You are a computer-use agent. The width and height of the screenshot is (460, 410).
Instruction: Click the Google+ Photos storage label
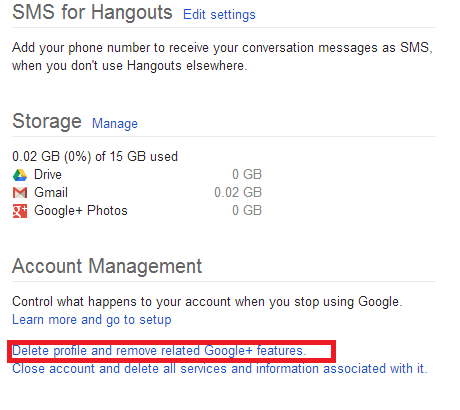point(81,211)
